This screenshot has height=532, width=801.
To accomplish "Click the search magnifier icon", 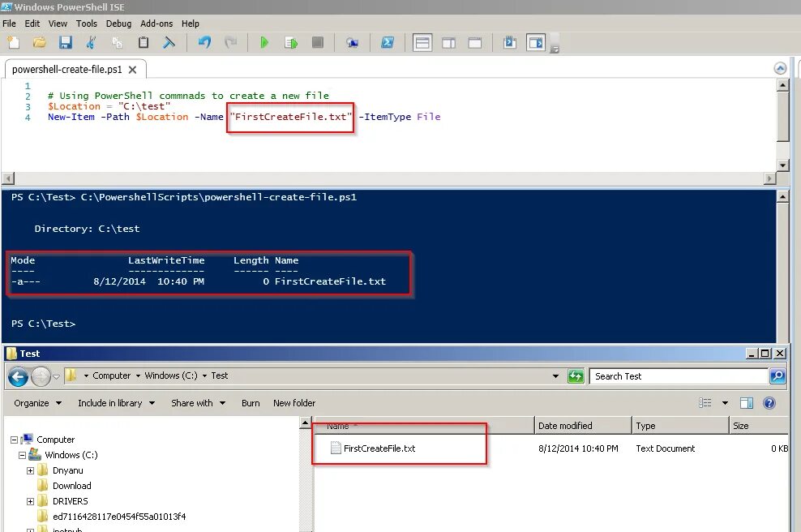I will coord(777,376).
